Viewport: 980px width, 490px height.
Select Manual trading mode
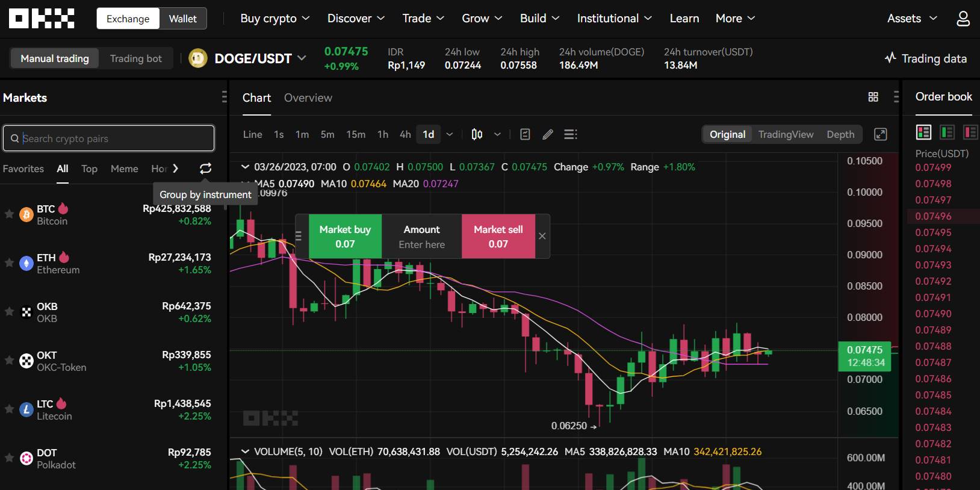point(55,58)
